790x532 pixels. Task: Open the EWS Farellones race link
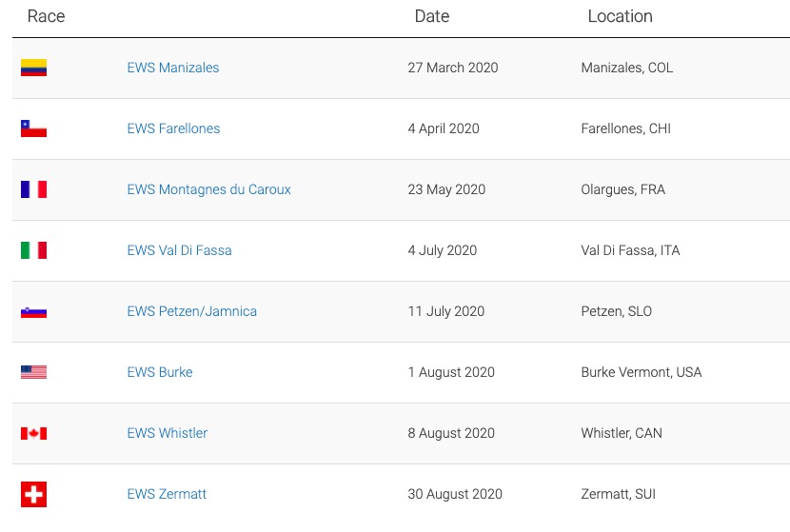click(x=173, y=128)
